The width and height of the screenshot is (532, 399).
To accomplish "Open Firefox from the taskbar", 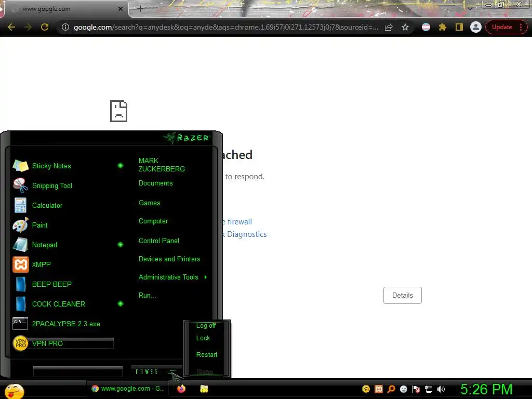I will [181, 389].
